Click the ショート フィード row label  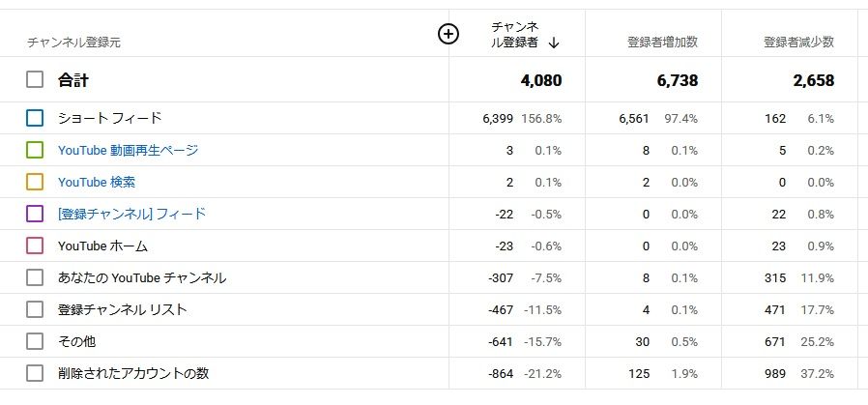[x=109, y=118]
